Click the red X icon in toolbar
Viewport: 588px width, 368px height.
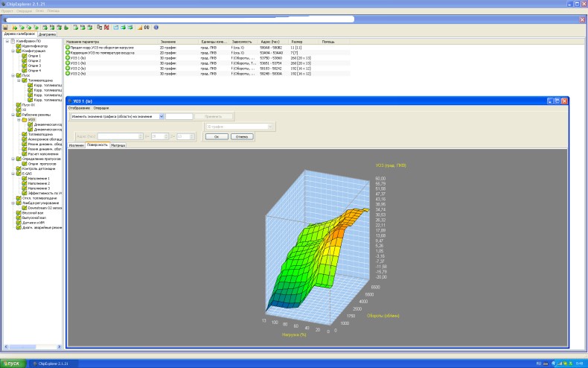[107, 27]
